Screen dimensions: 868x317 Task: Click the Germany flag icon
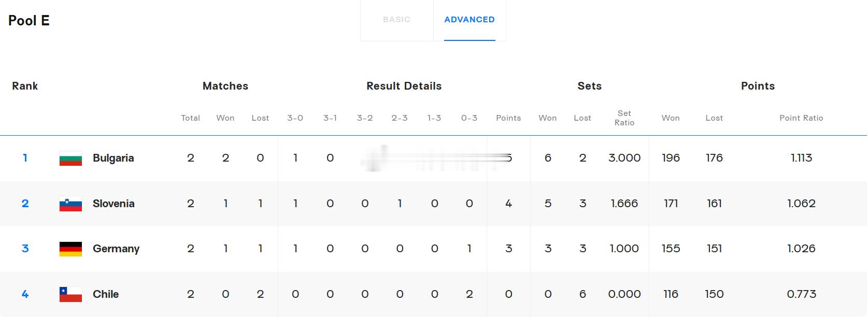click(70, 249)
